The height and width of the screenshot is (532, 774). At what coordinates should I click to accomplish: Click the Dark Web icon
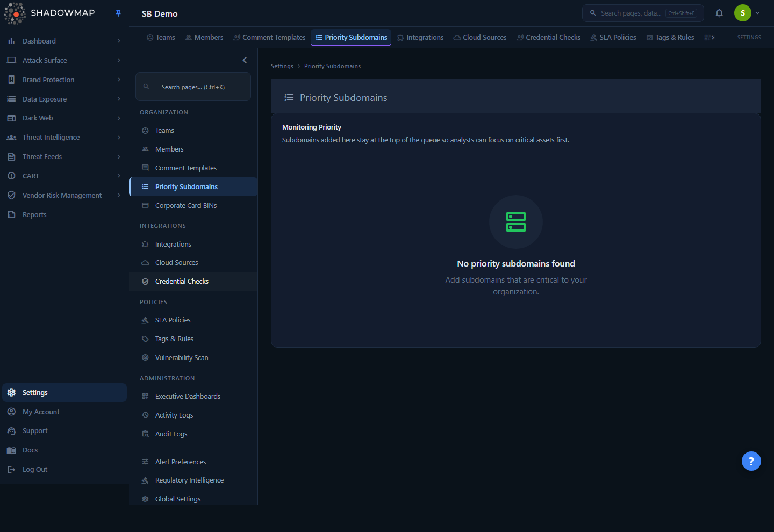[11, 118]
